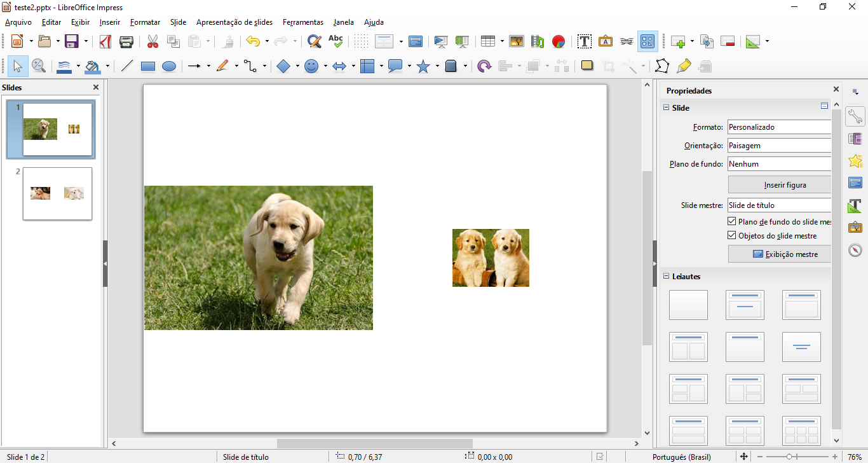Select the Line drawing tool
This screenshot has height=463, width=868.
coord(127,66)
